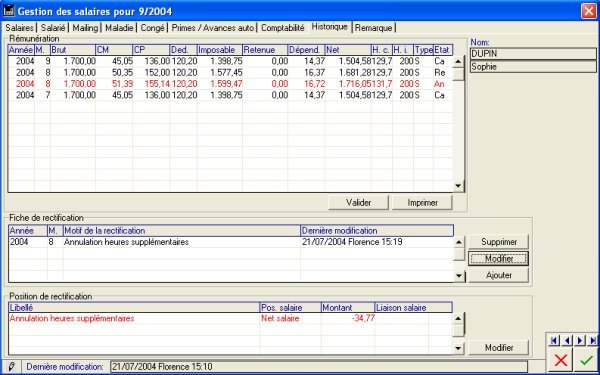Click the Imprimer button
Image resolution: width=600 pixels, height=375 pixels.
pos(422,203)
